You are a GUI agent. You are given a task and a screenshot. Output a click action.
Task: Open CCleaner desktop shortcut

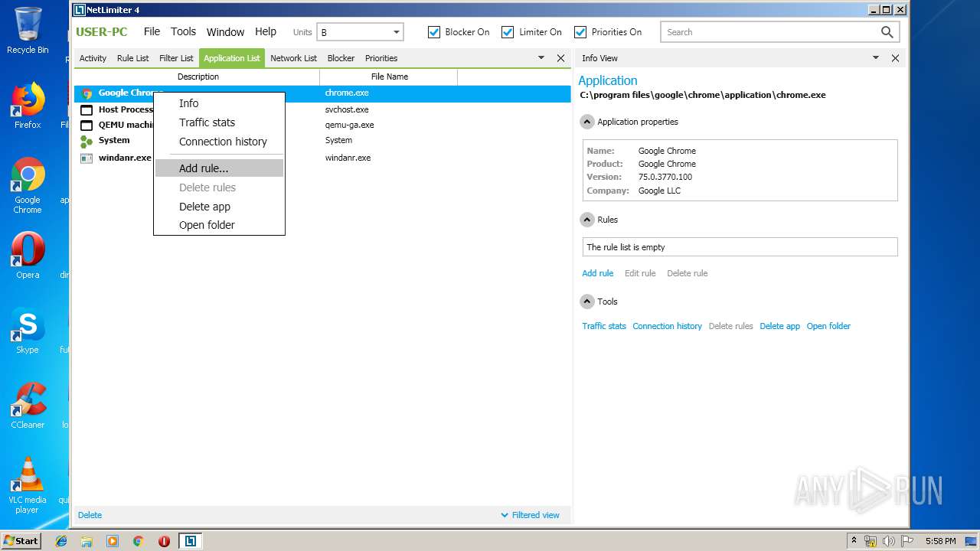point(28,406)
